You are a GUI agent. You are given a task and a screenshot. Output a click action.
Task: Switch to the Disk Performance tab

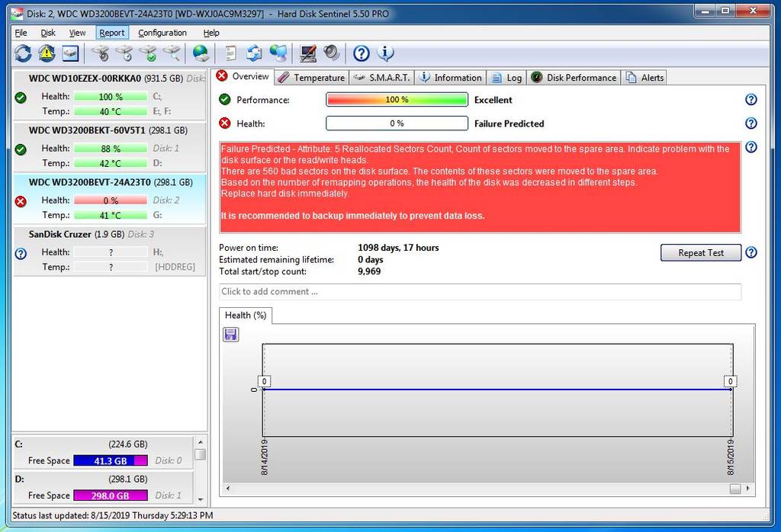[574, 78]
